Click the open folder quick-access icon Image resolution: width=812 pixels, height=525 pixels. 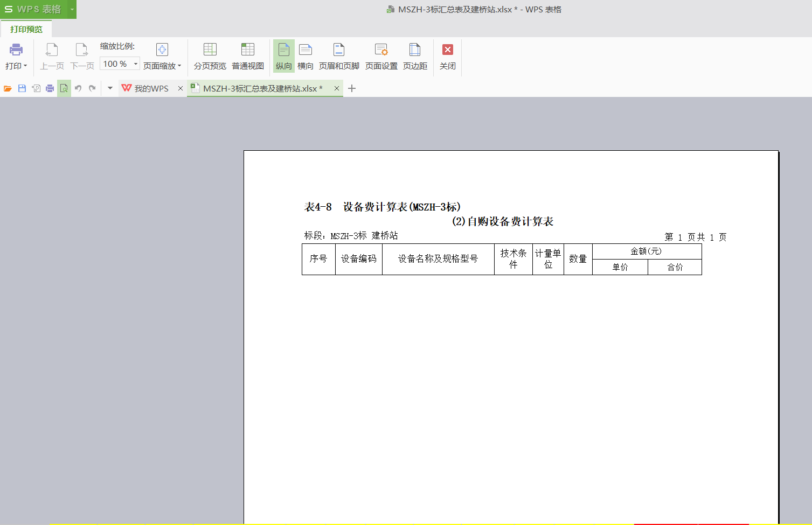pos(8,88)
